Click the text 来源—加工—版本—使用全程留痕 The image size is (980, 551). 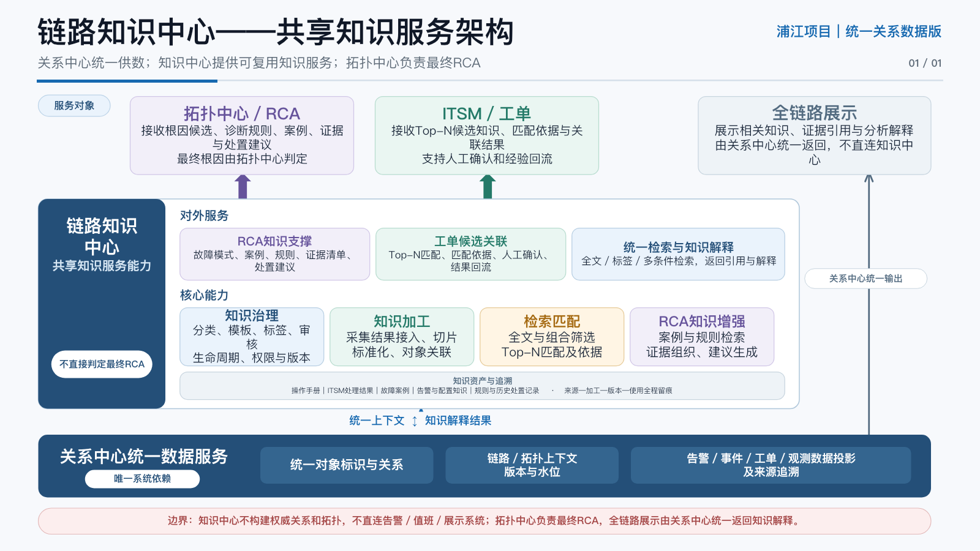618,391
